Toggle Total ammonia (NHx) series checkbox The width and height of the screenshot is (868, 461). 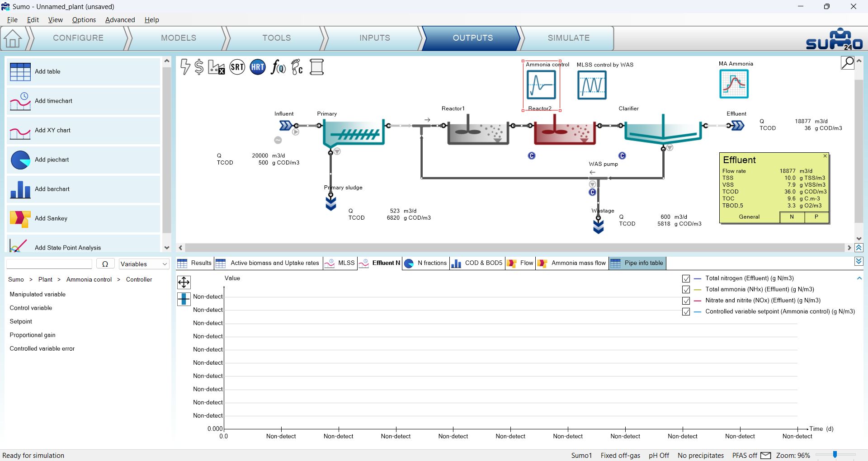(x=686, y=290)
